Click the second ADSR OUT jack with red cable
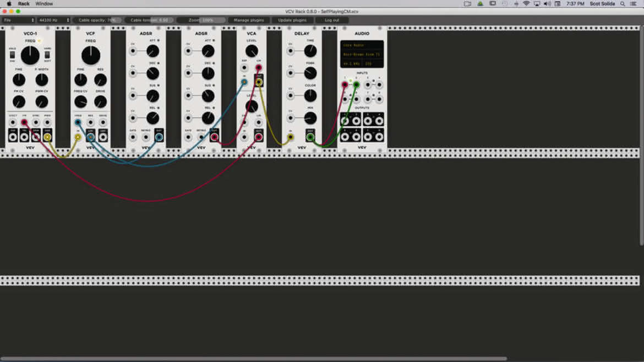 215,137
